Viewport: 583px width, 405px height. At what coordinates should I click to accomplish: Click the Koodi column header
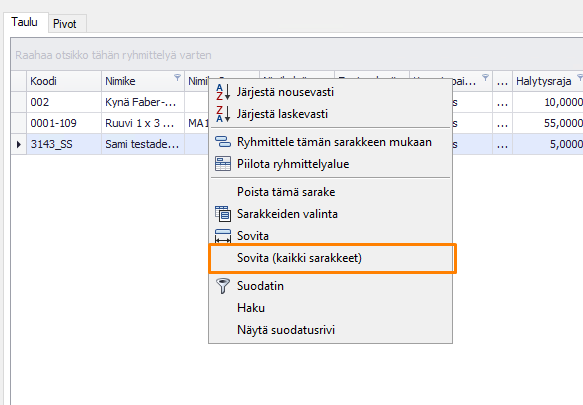tap(64, 81)
